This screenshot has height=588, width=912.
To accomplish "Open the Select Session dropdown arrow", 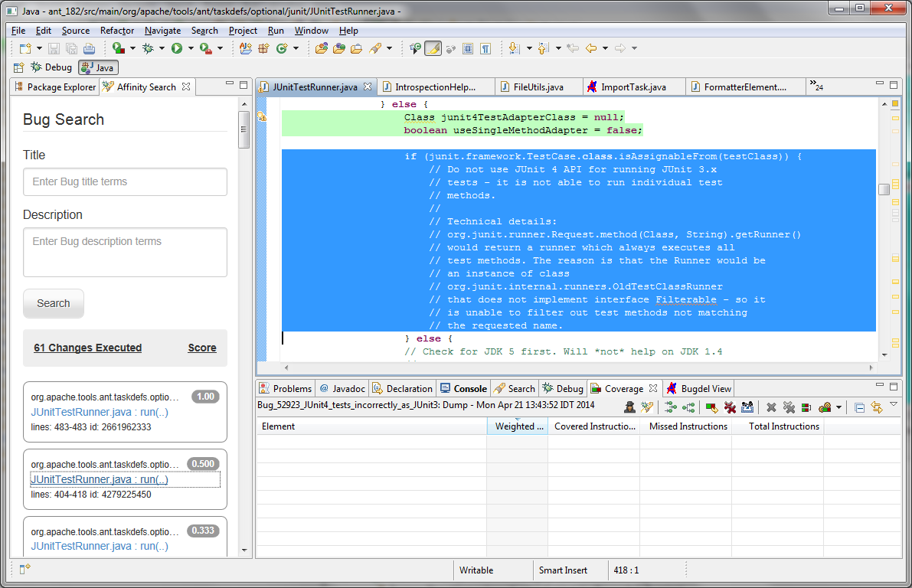I will pos(838,407).
